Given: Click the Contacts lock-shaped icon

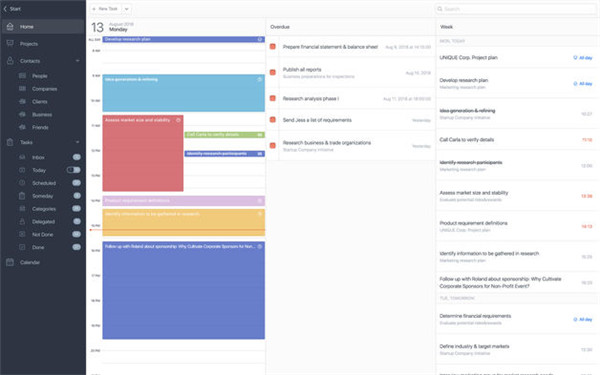Looking at the screenshot, I should (10, 61).
